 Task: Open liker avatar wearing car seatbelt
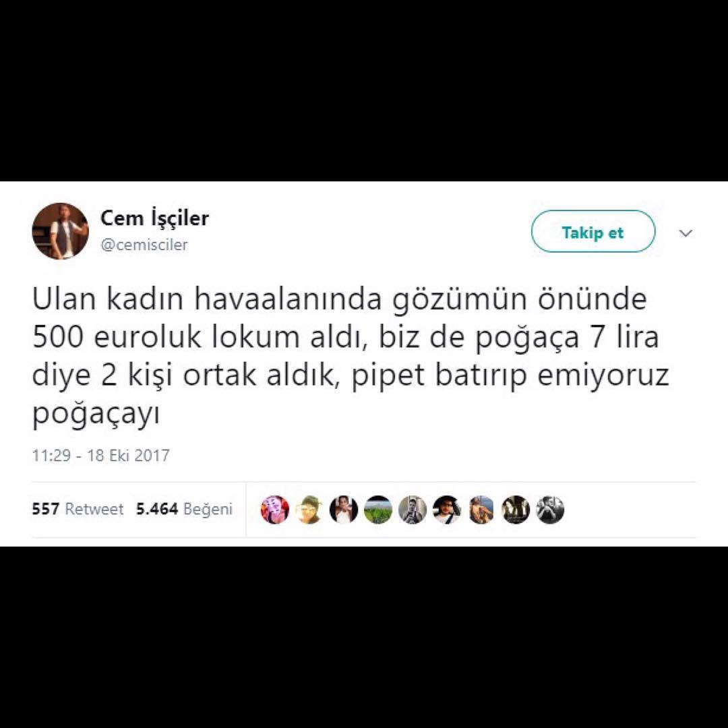coord(447,510)
